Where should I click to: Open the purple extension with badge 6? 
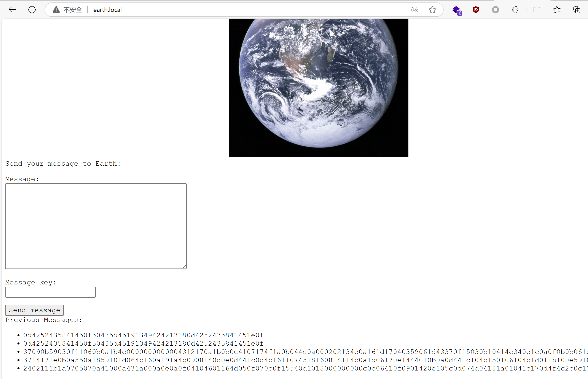457,10
